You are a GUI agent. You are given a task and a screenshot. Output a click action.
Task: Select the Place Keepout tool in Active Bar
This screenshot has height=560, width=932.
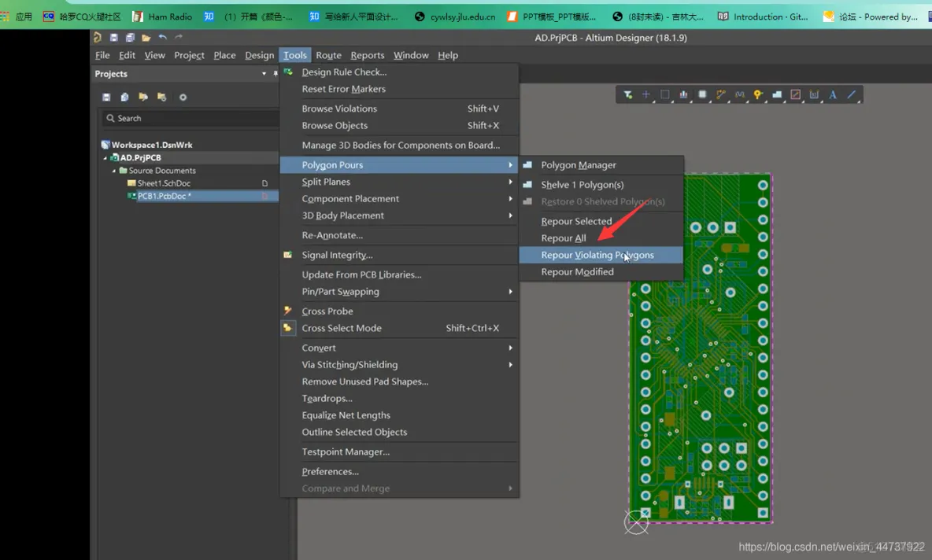click(x=795, y=94)
